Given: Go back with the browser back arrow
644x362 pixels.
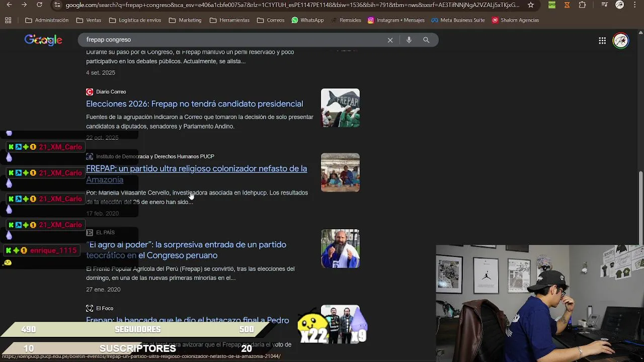Looking at the screenshot, I should pyautogui.click(x=9, y=5).
